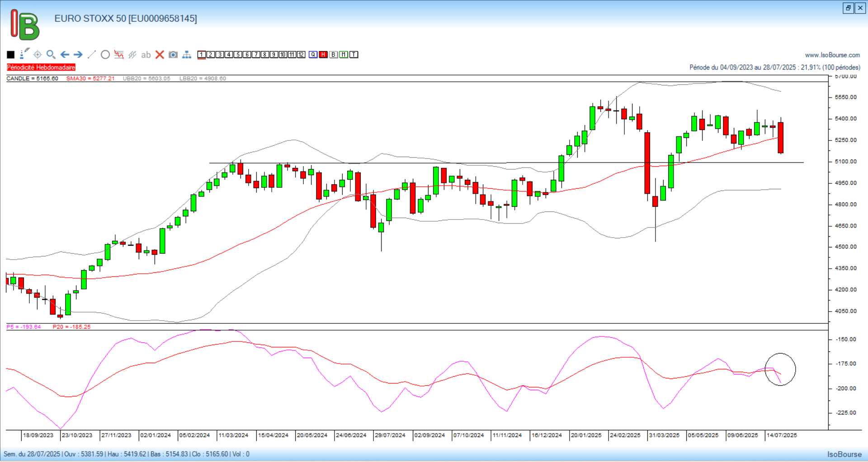Click the EURO STOXX 50 title
Viewport: 868px width, 462px height.
tap(126, 19)
